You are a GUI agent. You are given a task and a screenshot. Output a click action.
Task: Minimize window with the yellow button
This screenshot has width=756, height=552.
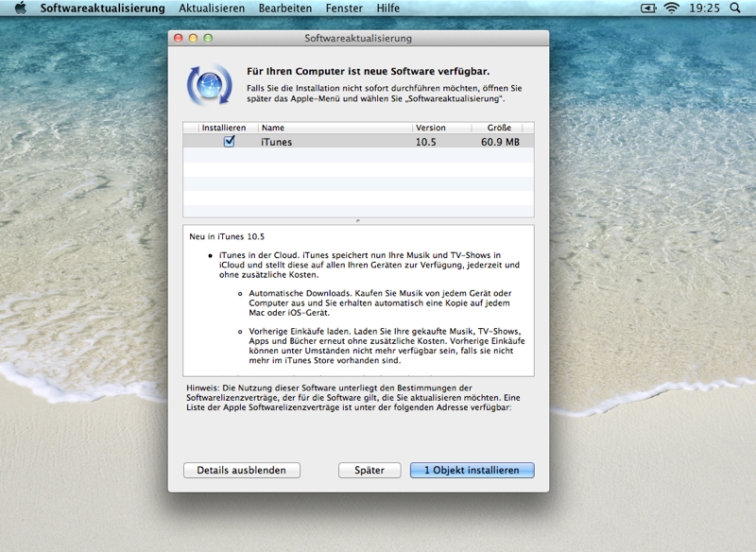coord(194,39)
